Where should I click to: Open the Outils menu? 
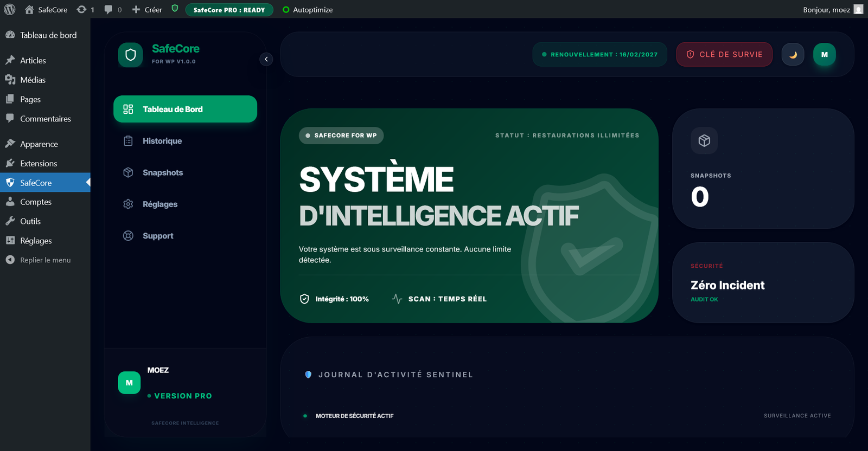click(45, 221)
